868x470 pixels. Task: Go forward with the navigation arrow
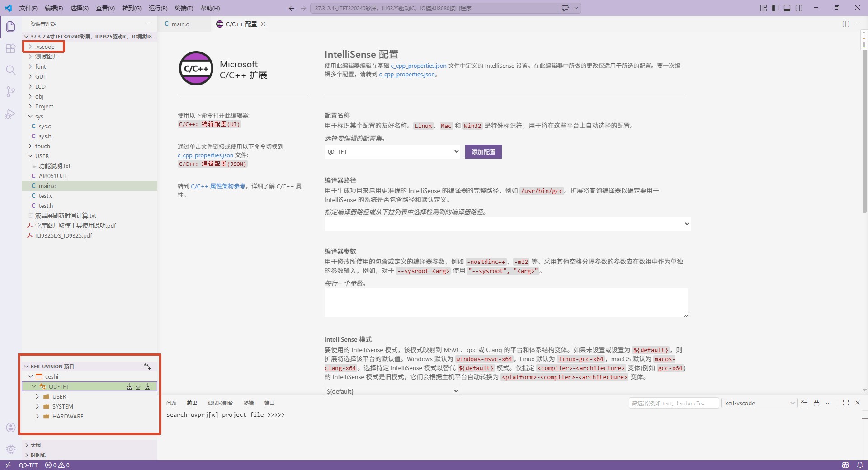click(x=303, y=8)
